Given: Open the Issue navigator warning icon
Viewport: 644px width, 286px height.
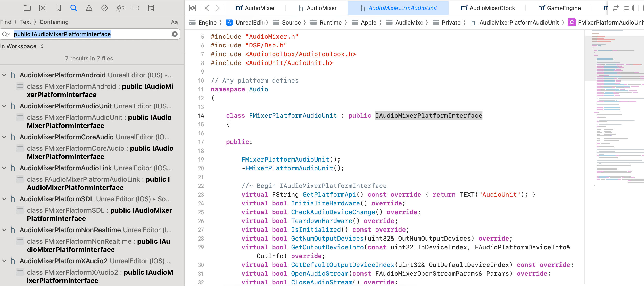Looking at the screenshot, I should coord(89,8).
